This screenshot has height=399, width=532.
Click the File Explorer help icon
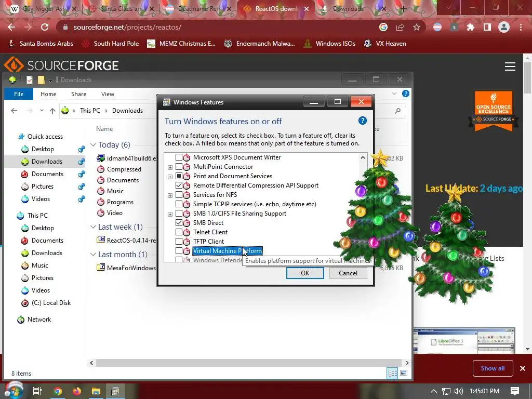point(405,94)
